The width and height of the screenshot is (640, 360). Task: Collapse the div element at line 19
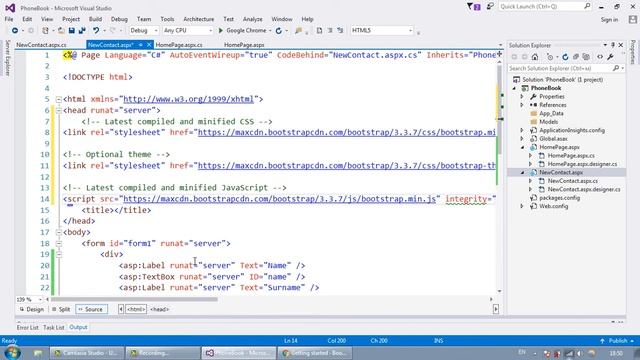click(58, 254)
